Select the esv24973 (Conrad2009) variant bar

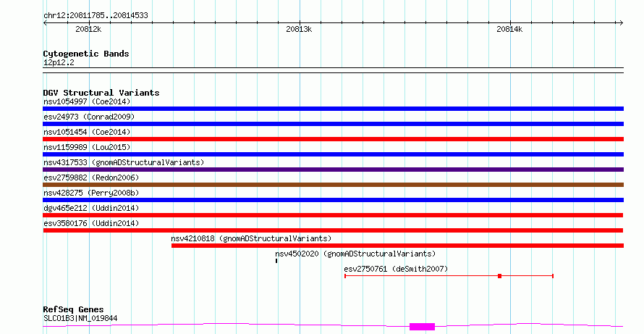(333, 124)
